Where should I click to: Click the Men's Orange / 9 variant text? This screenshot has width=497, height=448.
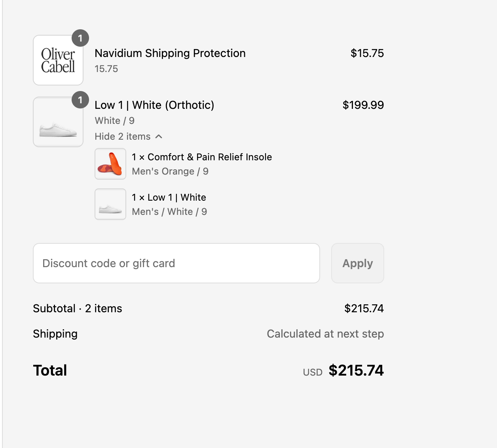tap(170, 171)
